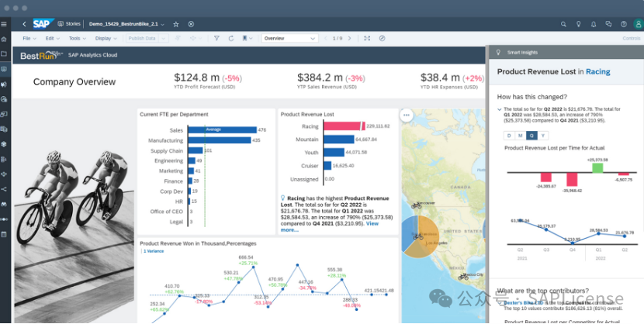This screenshot has width=644, height=324.
Task: Go to Home in the side navigation
Action: pyautogui.click(x=4, y=40)
